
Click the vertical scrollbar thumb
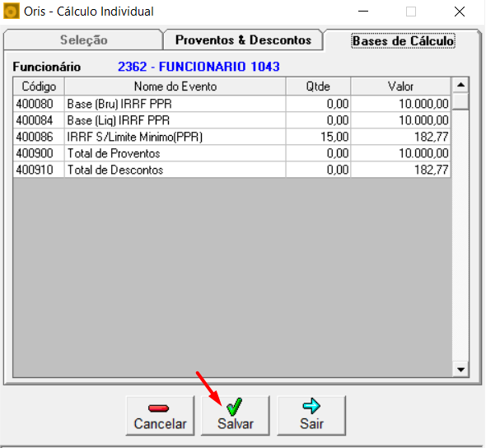pos(460,101)
